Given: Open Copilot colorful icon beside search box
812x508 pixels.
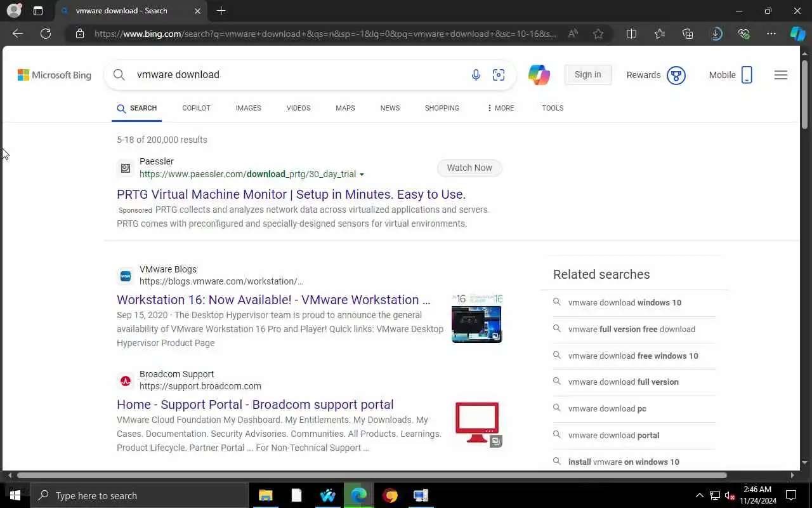Looking at the screenshot, I should pyautogui.click(x=539, y=75).
